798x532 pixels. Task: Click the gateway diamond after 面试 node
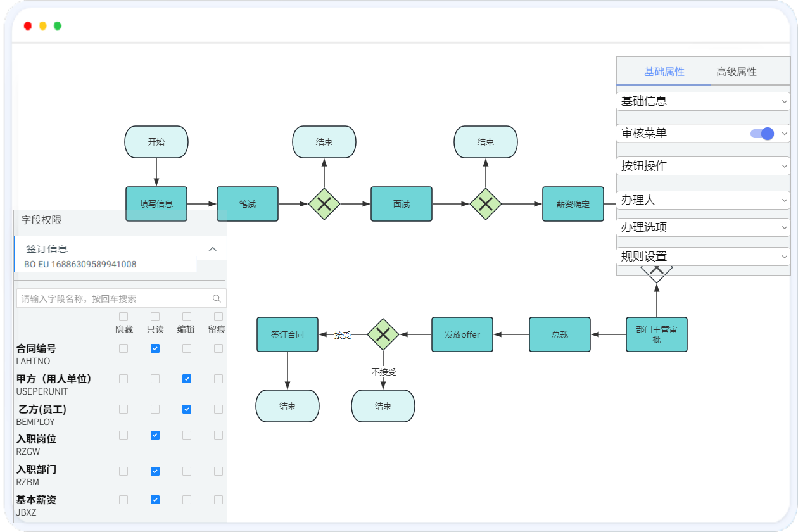486,204
